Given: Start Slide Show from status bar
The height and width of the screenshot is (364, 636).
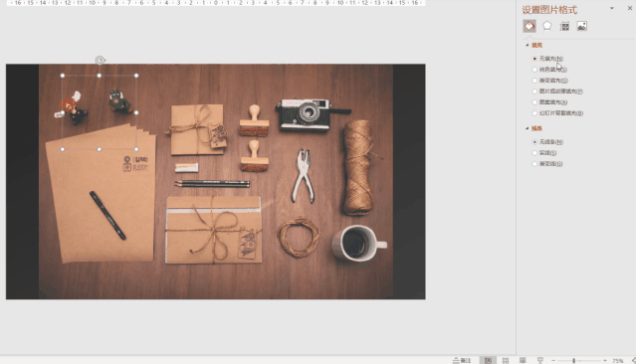Looking at the screenshot, I should click(x=540, y=360).
